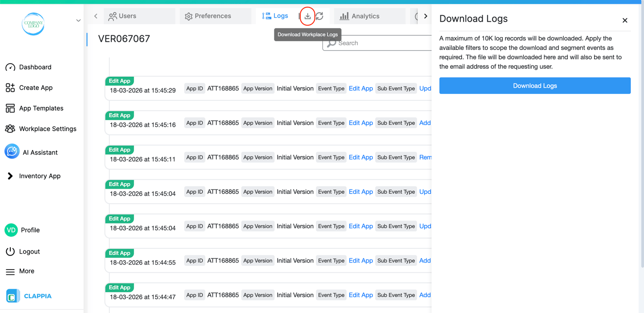Image resolution: width=644 pixels, height=313 pixels.
Task: Open Workplace Settings in the sidebar
Action: (48, 129)
